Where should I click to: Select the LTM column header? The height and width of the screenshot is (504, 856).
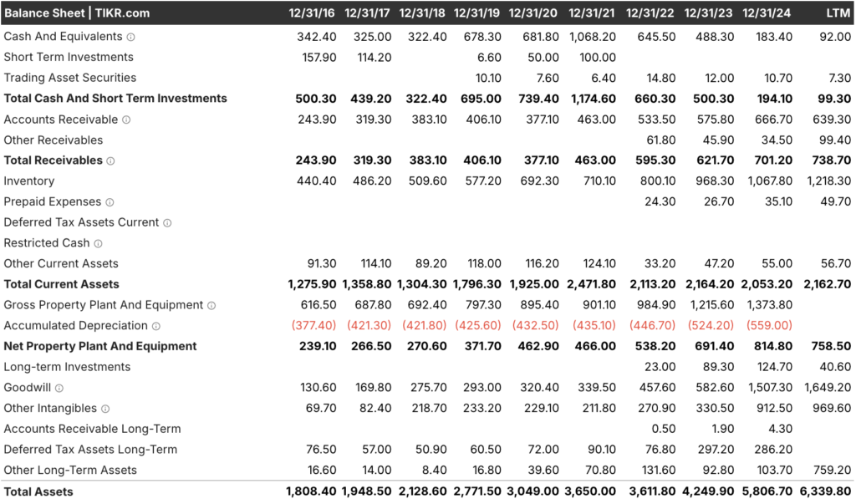[x=838, y=13]
